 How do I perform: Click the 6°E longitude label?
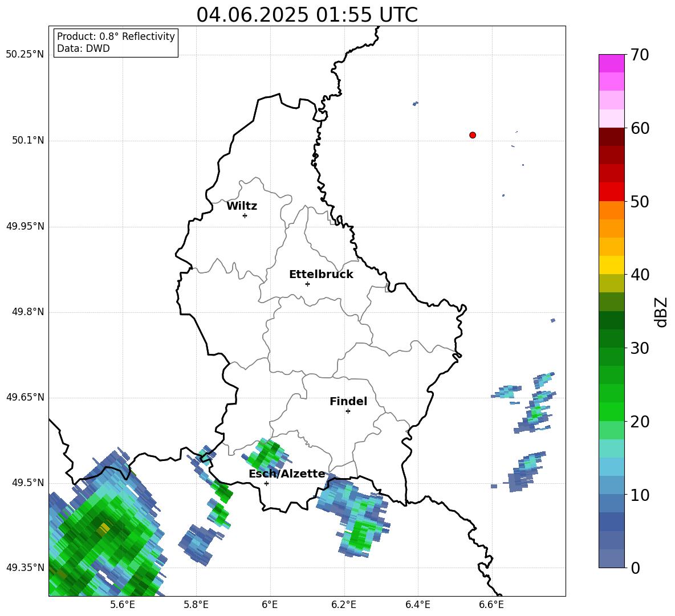coord(270,605)
